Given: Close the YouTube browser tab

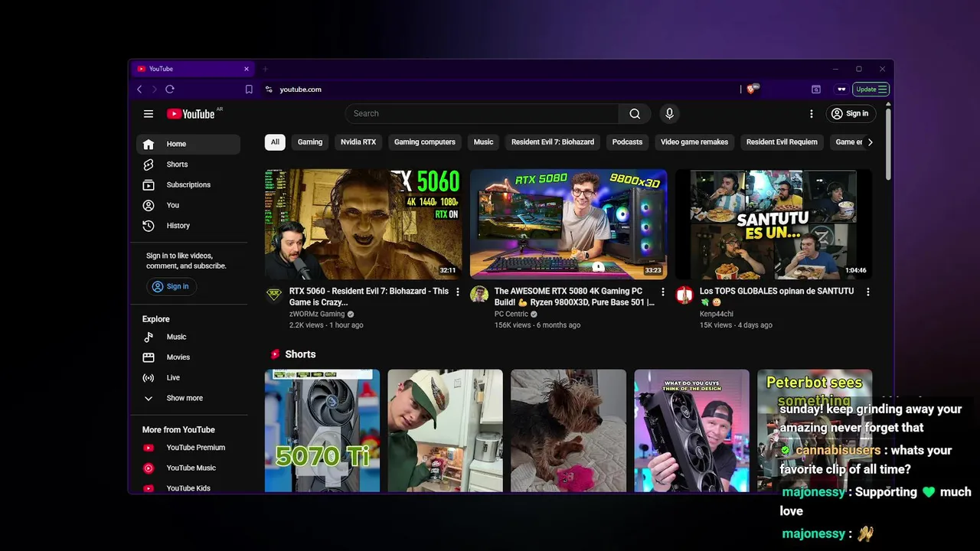Looking at the screenshot, I should tap(247, 69).
